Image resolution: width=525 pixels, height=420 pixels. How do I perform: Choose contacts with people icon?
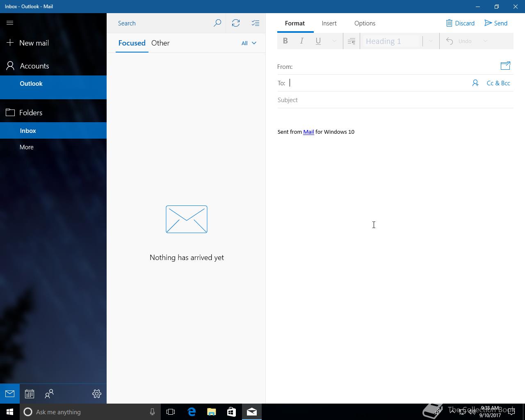(475, 83)
